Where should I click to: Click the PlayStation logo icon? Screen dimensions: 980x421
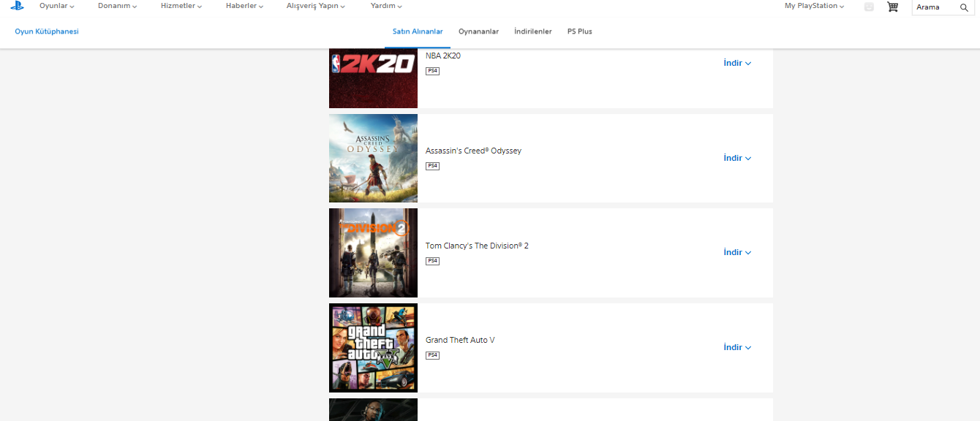17,6
